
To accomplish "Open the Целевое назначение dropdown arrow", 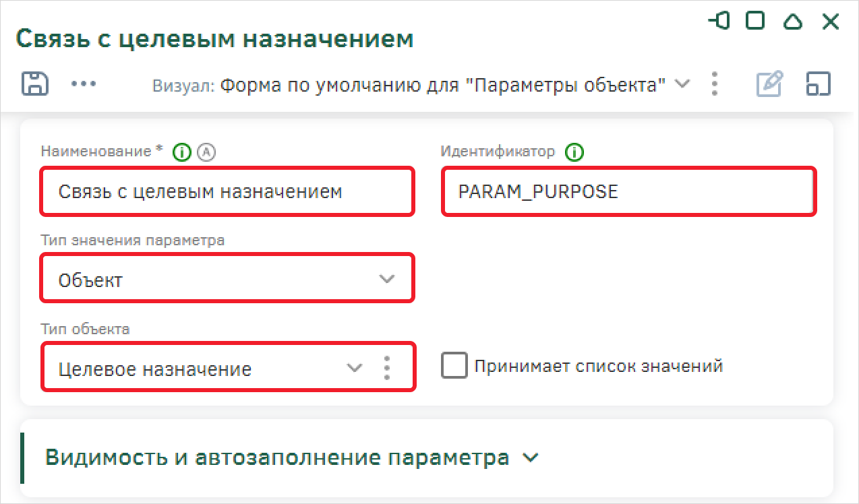I will point(355,368).
